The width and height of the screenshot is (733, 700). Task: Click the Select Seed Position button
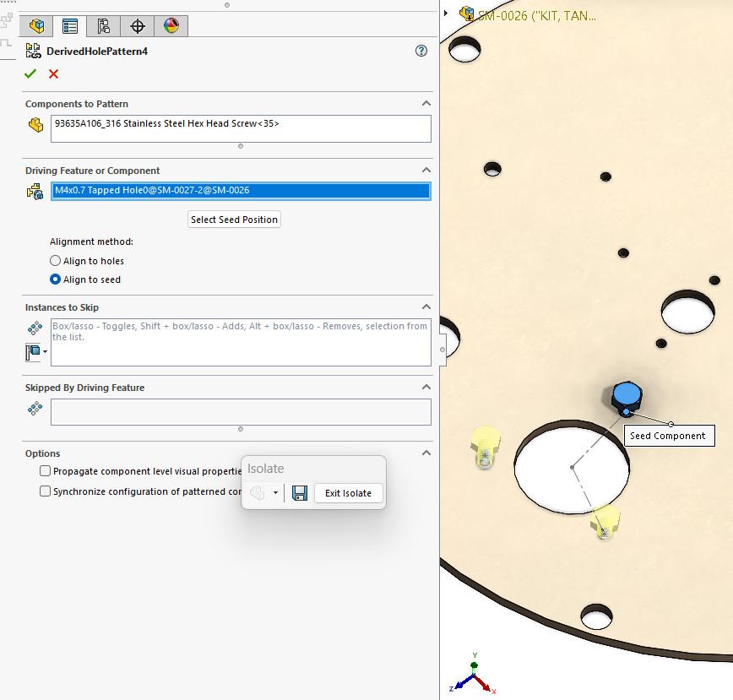[234, 220]
